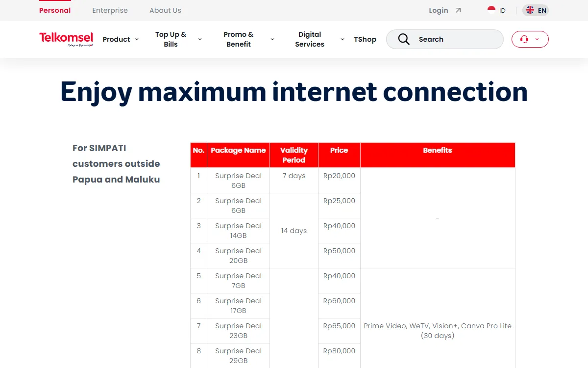Click the 'Rp60,000' price cell
Viewport: 588px width, 368px height.
click(339, 306)
